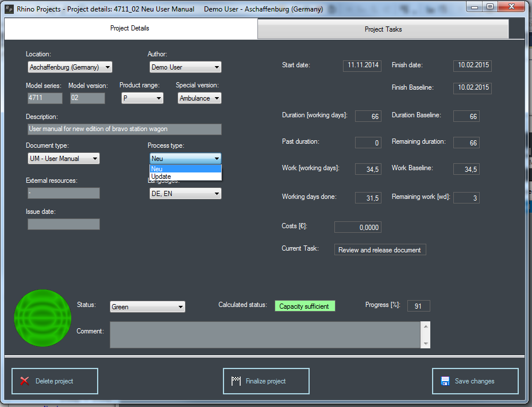This screenshot has height=407, width=532.
Task: Click the red X Delete project icon
Action: (24, 381)
